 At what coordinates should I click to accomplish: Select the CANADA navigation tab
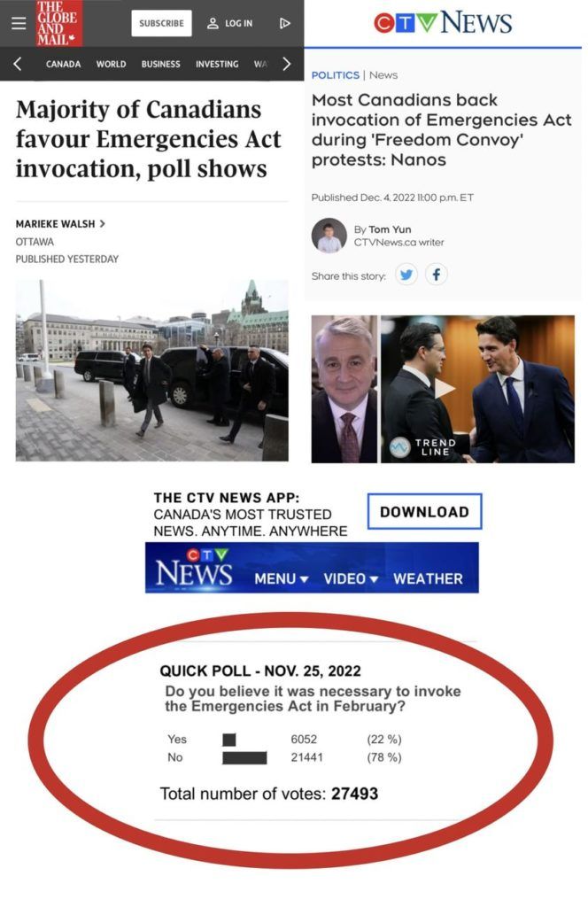[x=63, y=64]
